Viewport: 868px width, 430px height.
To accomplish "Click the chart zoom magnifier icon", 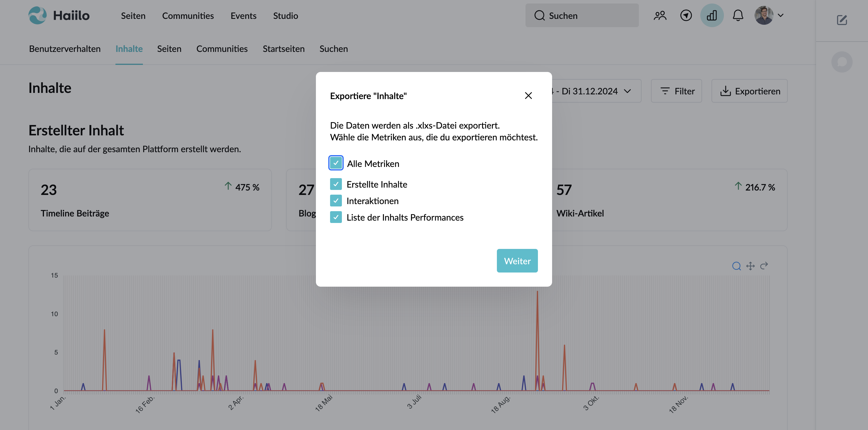I will click(x=736, y=266).
